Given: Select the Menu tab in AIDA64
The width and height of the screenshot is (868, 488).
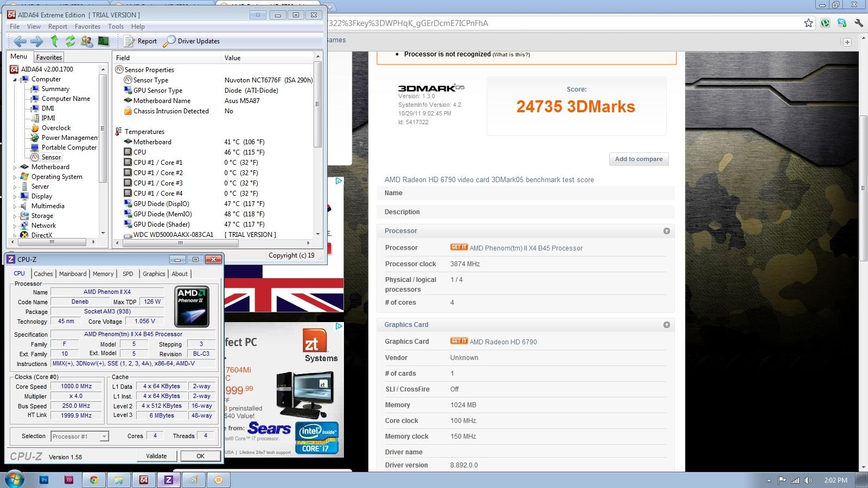Looking at the screenshot, I should 19,57.
